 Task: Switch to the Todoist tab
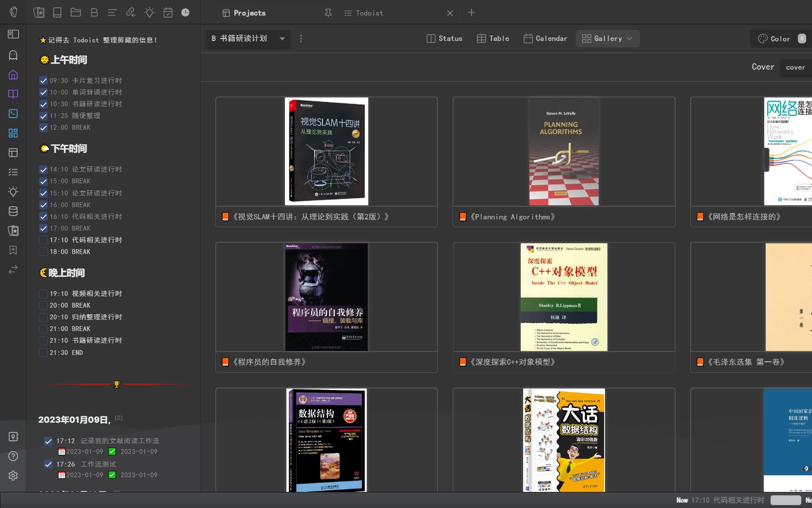[x=369, y=13]
